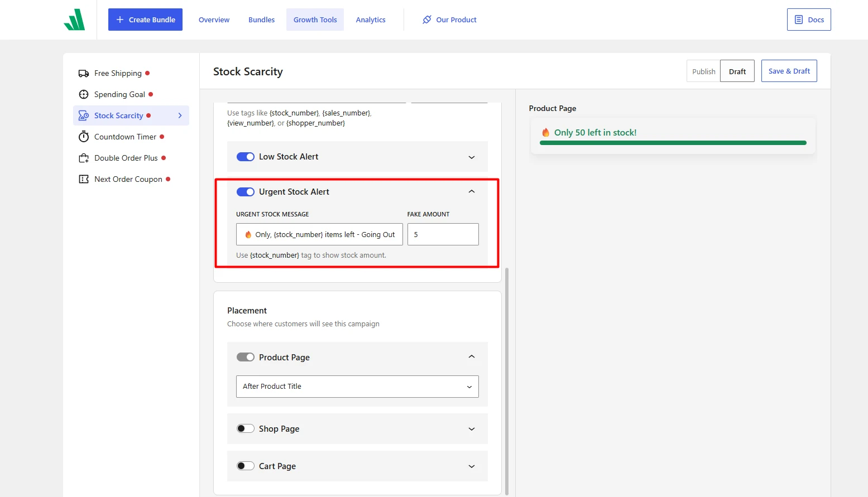The height and width of the screenshot is (497, 868).
Task: Click the green stock progress bar
Action: click(x=673, y=143)
